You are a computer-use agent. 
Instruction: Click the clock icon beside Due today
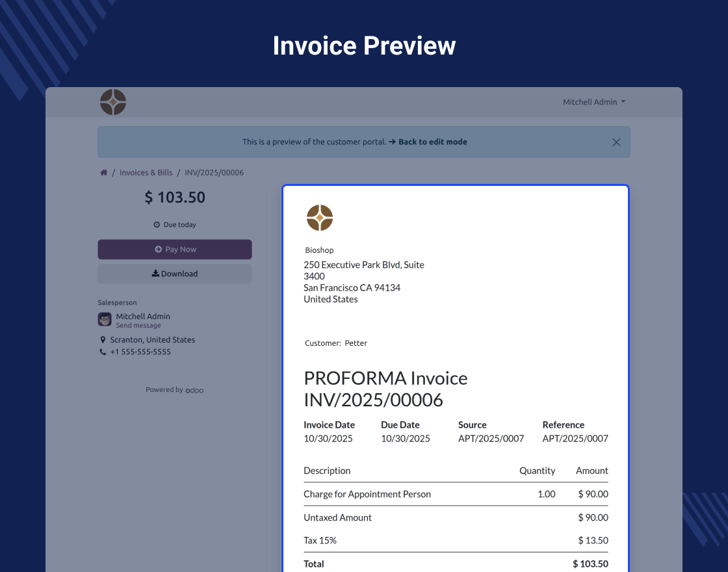(x=157, y=225)
